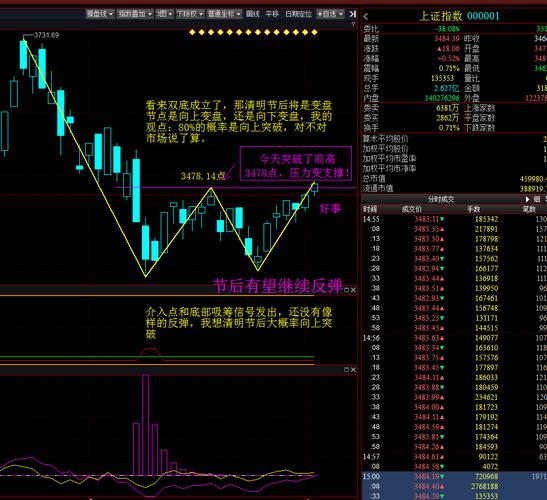The image size is (547, 500).
Task: Open the 操盘线 dropdown in the toolbar
Action: pyautogui.click(x=100, y=14)
